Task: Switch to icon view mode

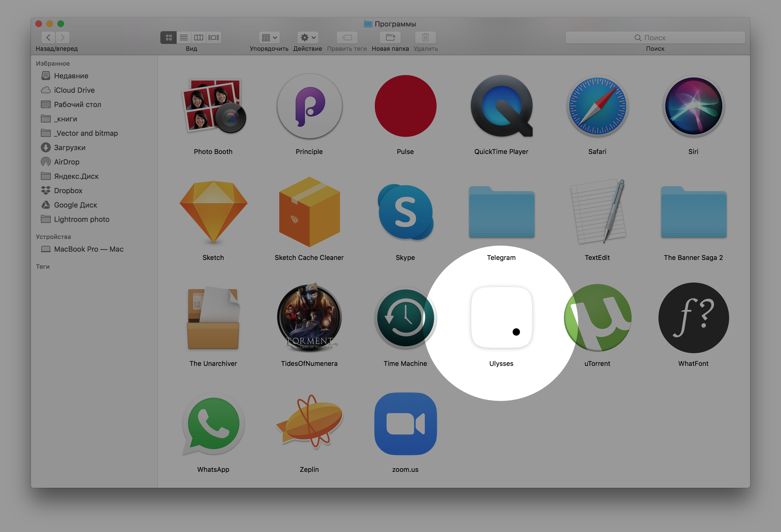Action: [x=168, y=37]
